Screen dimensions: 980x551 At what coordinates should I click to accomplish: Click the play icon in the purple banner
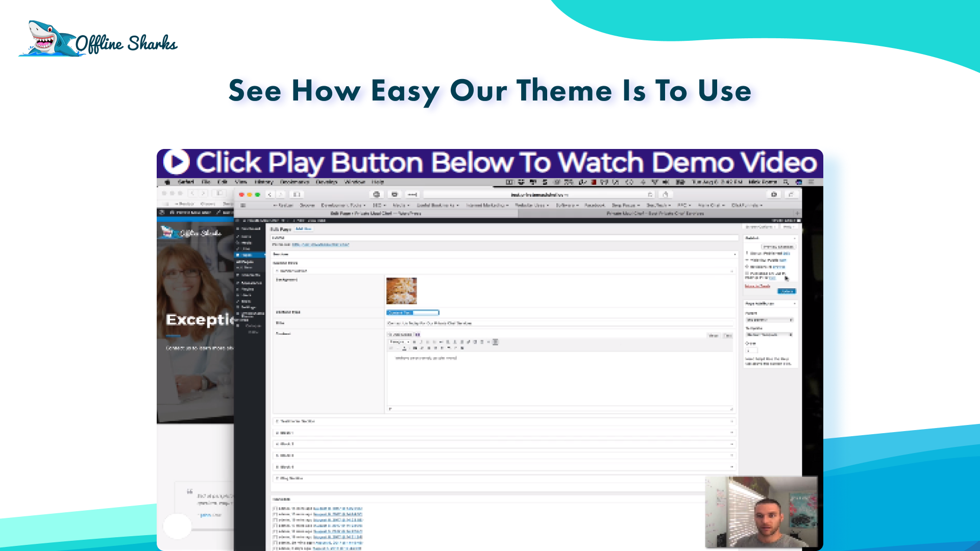[177, 162]
